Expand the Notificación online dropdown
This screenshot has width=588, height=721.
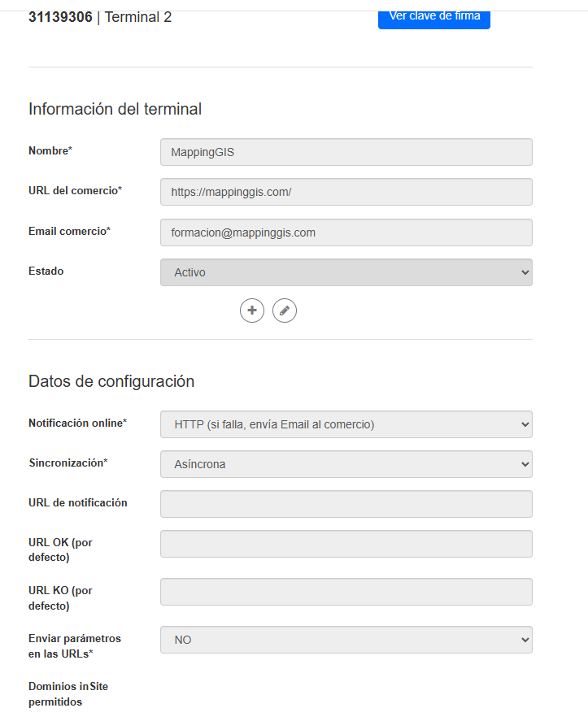pos(346,424)
